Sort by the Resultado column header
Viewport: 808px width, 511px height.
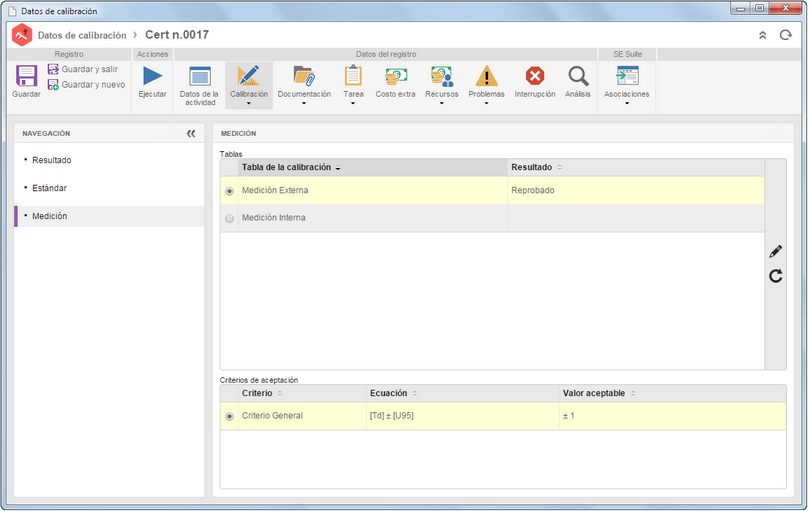click(x=635, y=167)
